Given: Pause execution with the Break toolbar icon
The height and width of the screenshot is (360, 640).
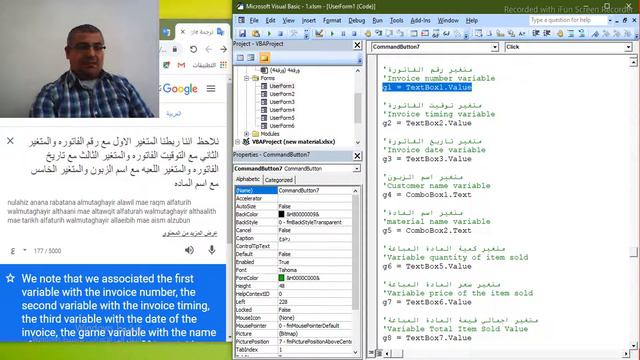Looking at the screenshot, I should [343, 33].
